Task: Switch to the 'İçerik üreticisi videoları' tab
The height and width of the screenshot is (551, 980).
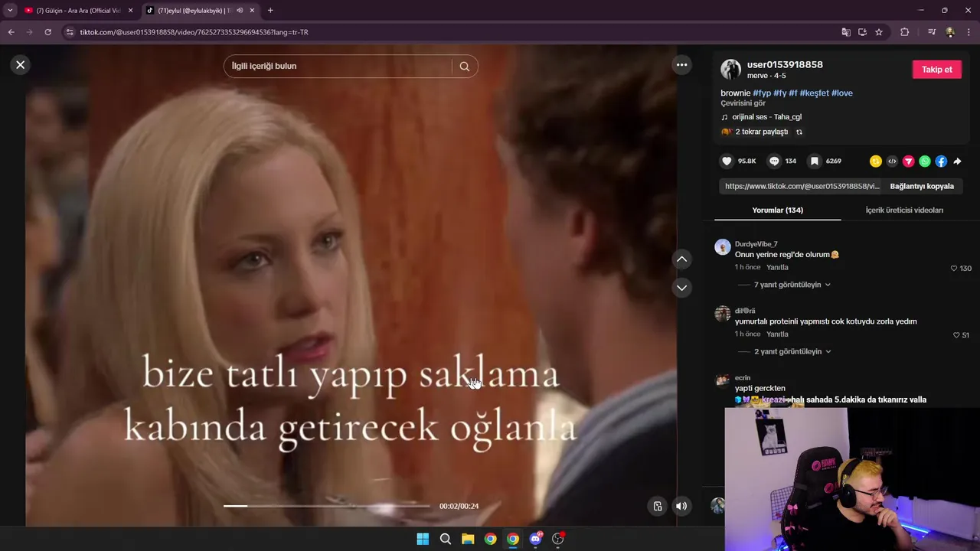Action: [x=904, y=210]
